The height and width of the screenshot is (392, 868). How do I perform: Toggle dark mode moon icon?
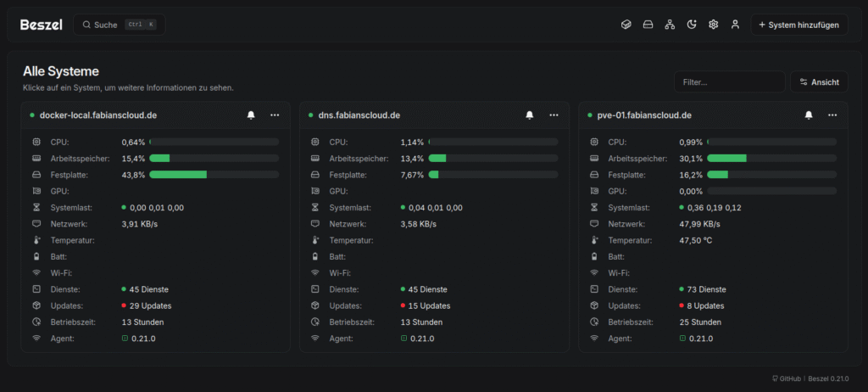pos(692,25)
